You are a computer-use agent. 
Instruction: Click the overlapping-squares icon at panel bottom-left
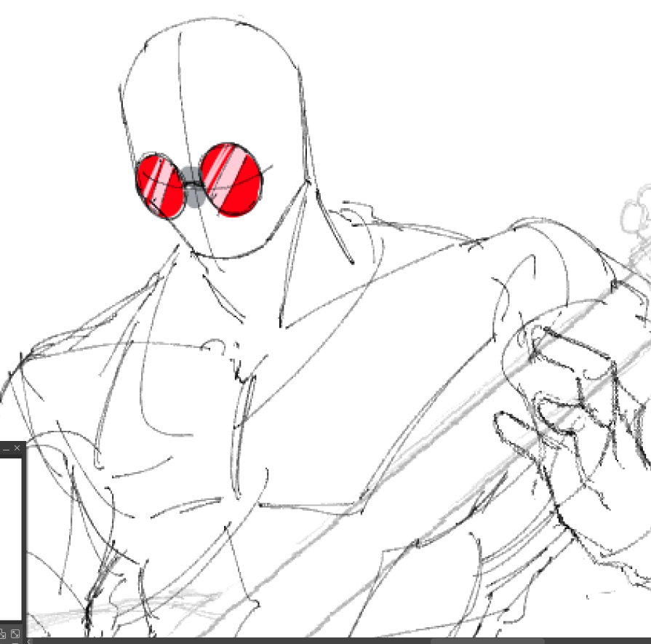pos(2,634)
